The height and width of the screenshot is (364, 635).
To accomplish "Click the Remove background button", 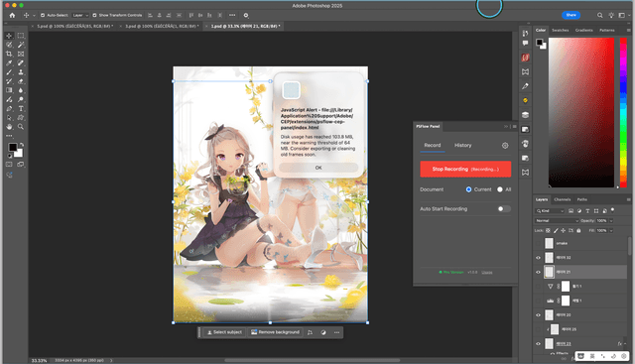I will tap(275, 332).
